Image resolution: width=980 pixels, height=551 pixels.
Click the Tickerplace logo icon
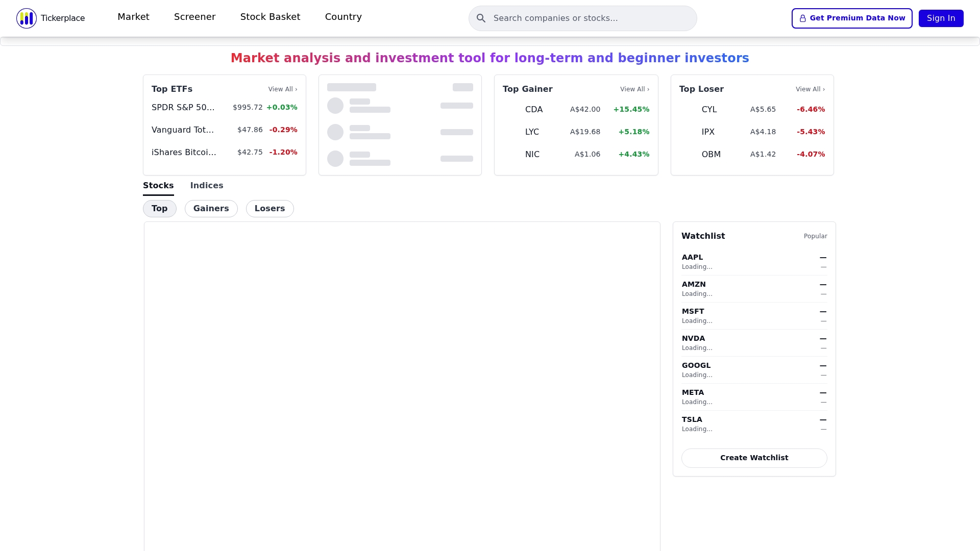coord(27,18)
